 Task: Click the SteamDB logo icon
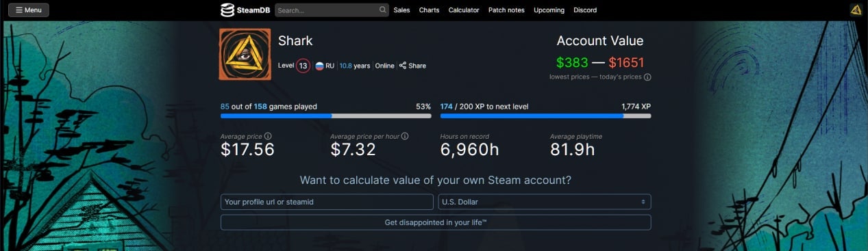tap(227, 10)
